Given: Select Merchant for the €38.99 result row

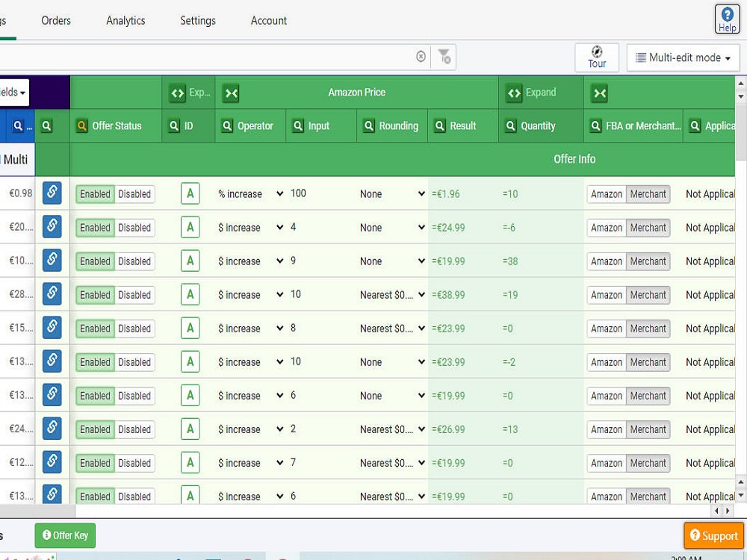Looking at the screenshot, I should coord(648,295).
